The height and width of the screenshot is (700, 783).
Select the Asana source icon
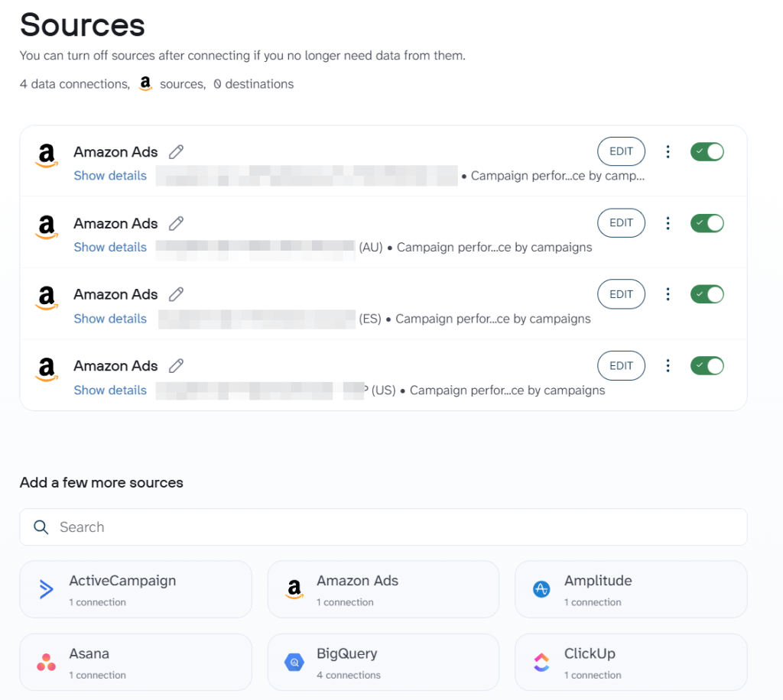point(46,662)
